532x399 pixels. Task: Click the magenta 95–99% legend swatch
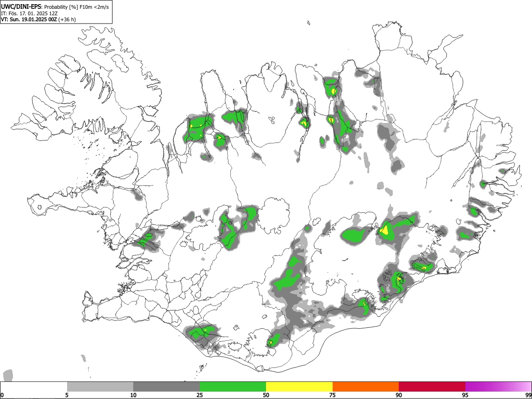498,387
